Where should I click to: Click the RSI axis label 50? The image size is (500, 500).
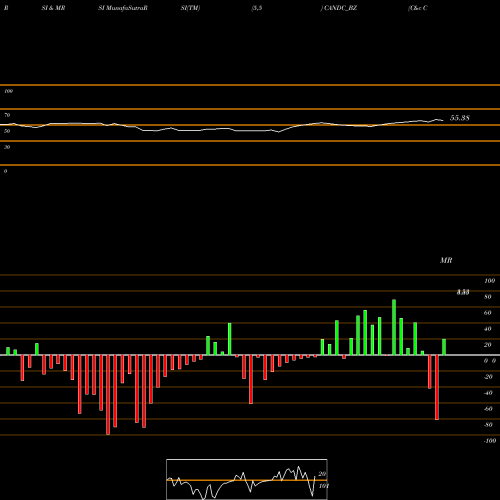click(x=7, y=131)
